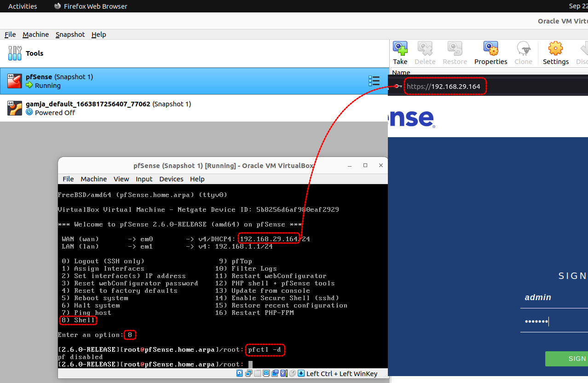The image size is (588, 383).
Task: Select the gamja_default powered-off VM entry
Action: [195, 108]
